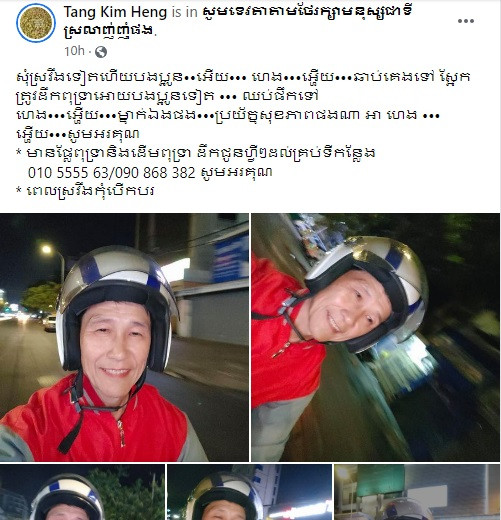Open the 10h post timestamp
The width and height of the screenshot is (501, 520).
(x=74, y=51)
